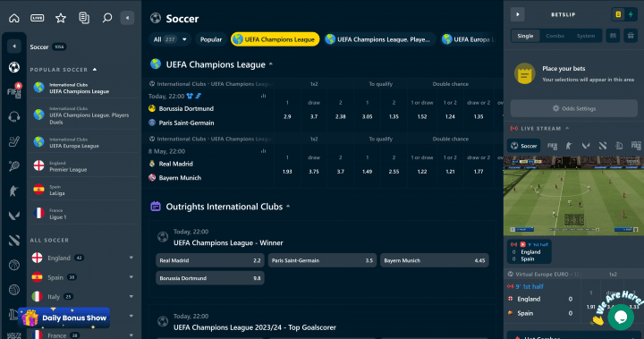Screen dimensions: 644x339
Task: Open the home icon in top navigation
Action: [x=14, y=18]
